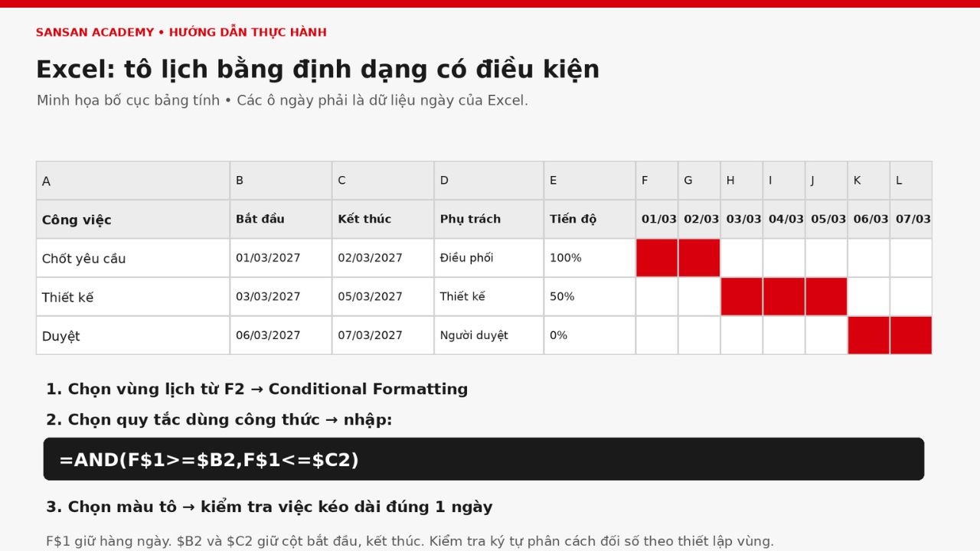This screenshot has width=980, height=551.
Task: Select column letter L header
Action: point(911,181)
